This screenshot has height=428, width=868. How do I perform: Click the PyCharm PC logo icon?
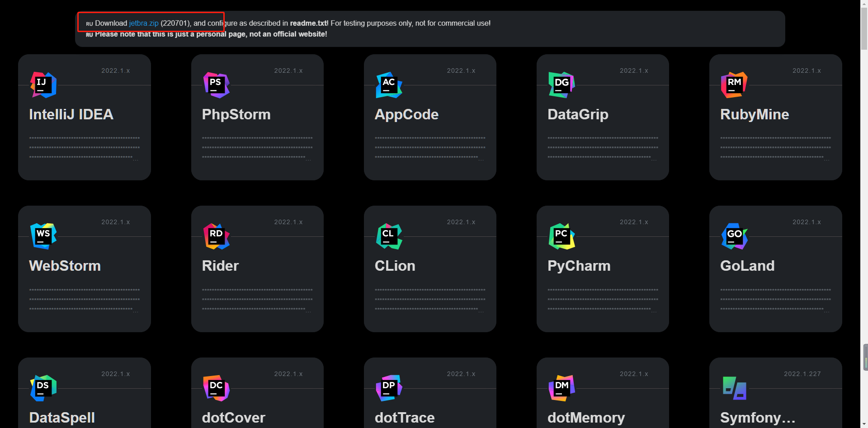pos(562,236)
